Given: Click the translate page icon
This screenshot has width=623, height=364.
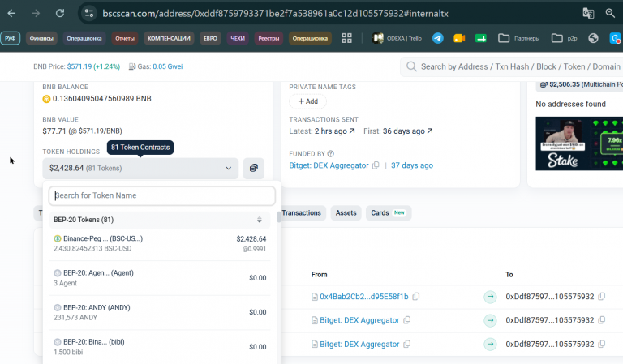Looking at the screenshot, I should click(588, 14).
